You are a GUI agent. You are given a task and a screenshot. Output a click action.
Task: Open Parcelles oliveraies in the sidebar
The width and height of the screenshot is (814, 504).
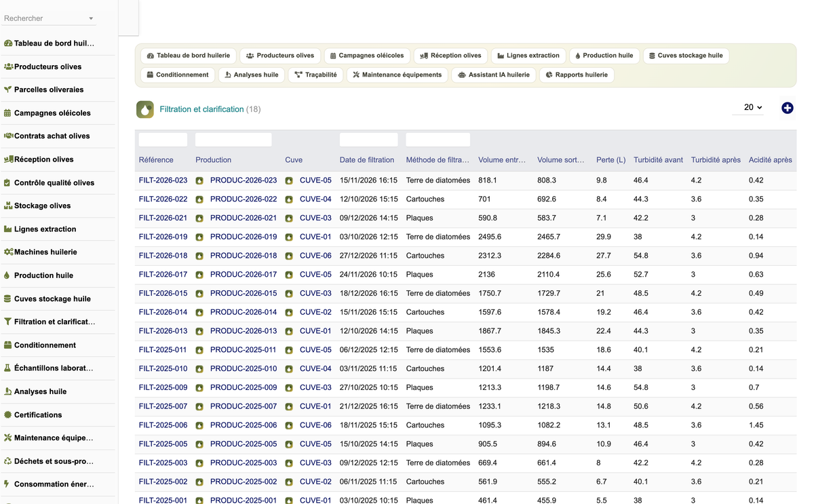(x=49, y=90)
